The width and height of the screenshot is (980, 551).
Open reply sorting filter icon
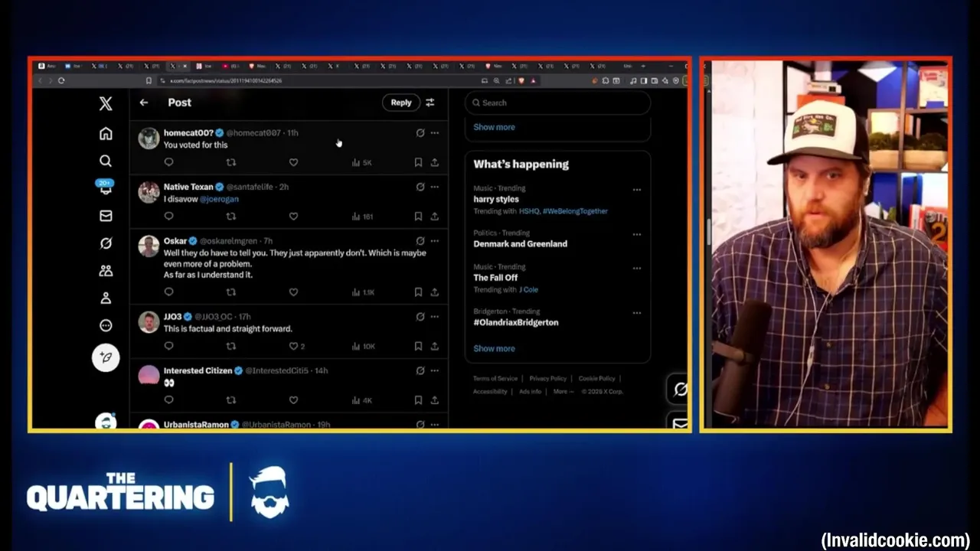click(430, 103)
